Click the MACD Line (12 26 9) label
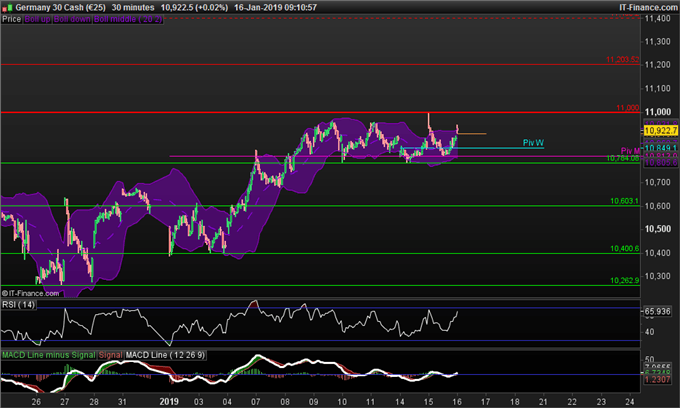The image size is (680, 408). coord(165,355)
